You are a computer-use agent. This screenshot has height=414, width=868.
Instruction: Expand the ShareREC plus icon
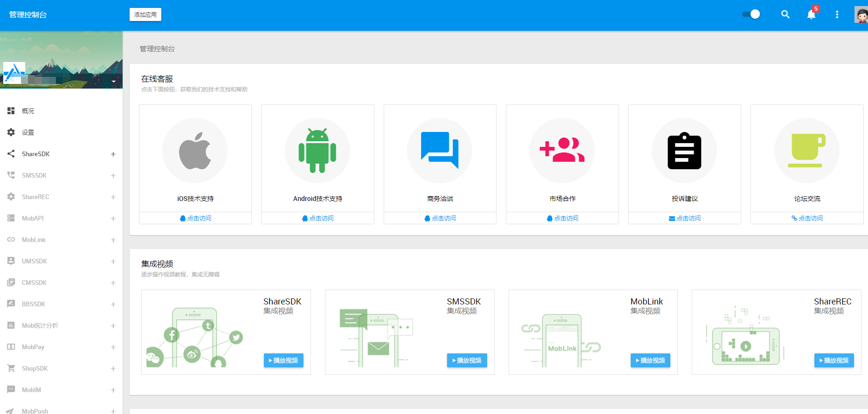pos(113,197)
